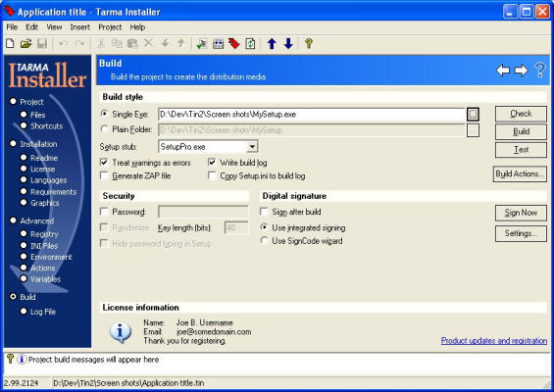Click the Test button
554x392 pixels.
pos(521,150)
